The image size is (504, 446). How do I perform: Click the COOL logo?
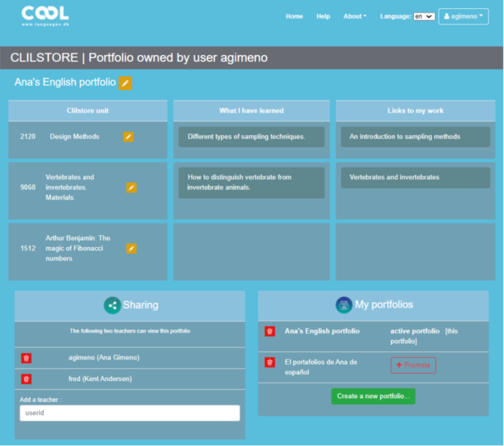click(45, 15)
